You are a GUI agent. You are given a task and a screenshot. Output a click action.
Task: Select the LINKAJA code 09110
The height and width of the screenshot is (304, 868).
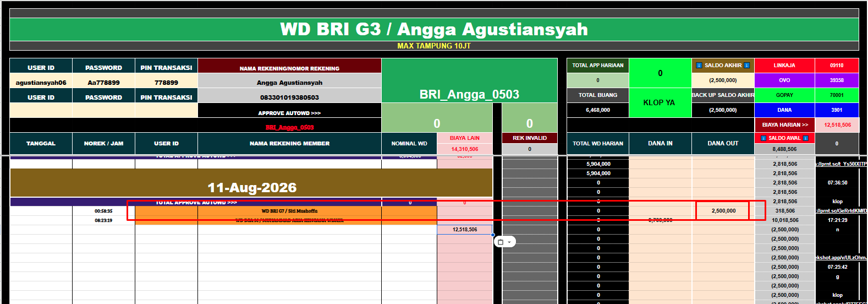pos(837,66)
